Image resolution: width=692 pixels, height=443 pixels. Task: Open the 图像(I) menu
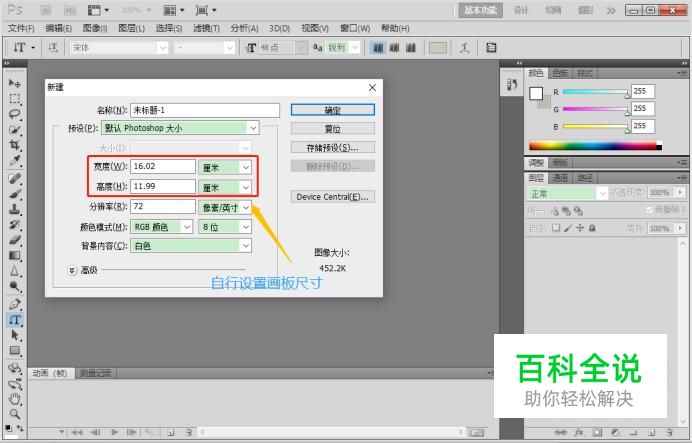95,28
